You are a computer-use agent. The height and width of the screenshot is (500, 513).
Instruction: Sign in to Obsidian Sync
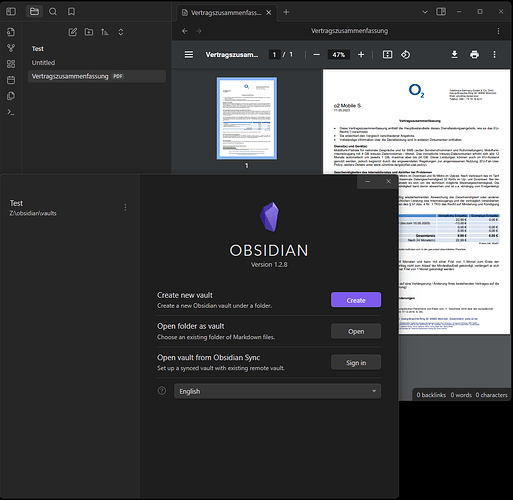(356, 363)
